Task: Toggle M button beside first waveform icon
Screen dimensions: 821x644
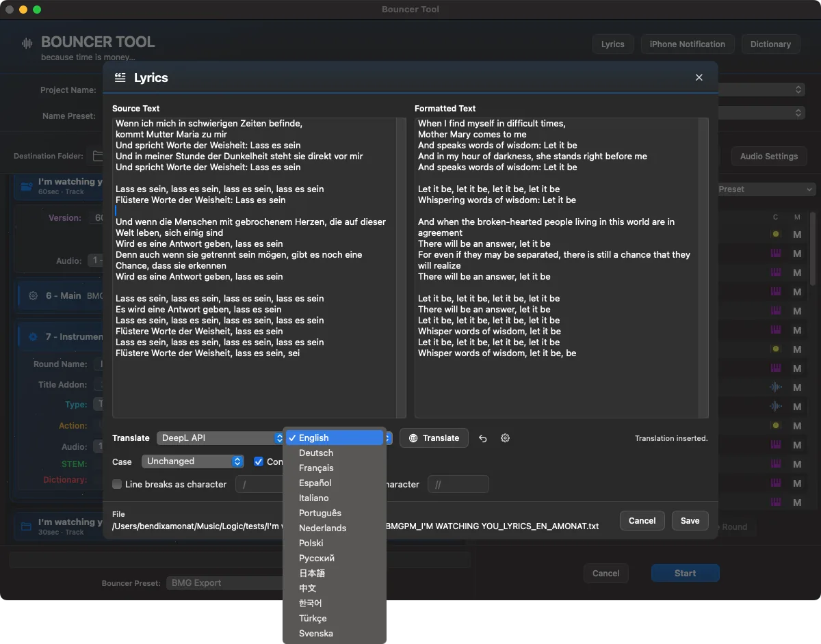Action: [797, 388]
